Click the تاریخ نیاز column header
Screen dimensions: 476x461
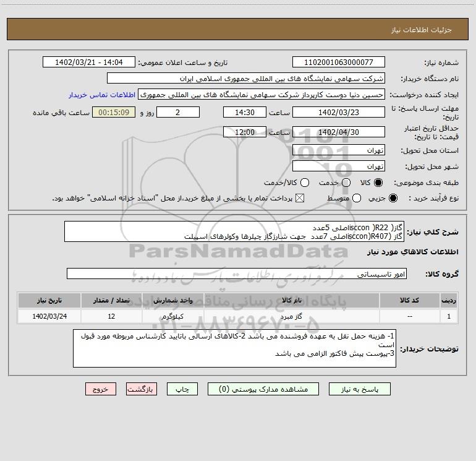49,301
